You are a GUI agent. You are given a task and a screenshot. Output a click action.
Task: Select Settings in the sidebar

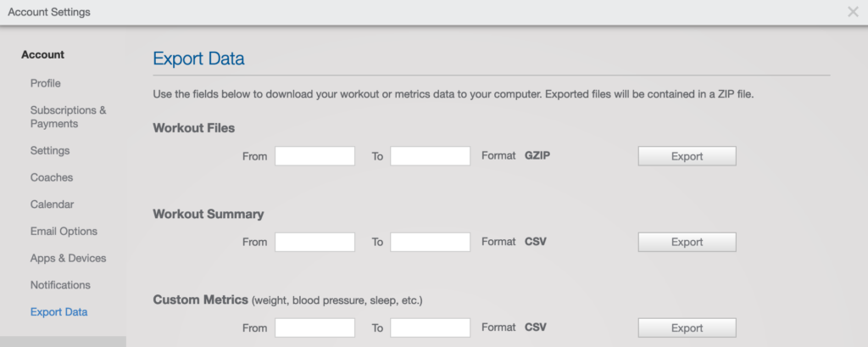point(50,151)
